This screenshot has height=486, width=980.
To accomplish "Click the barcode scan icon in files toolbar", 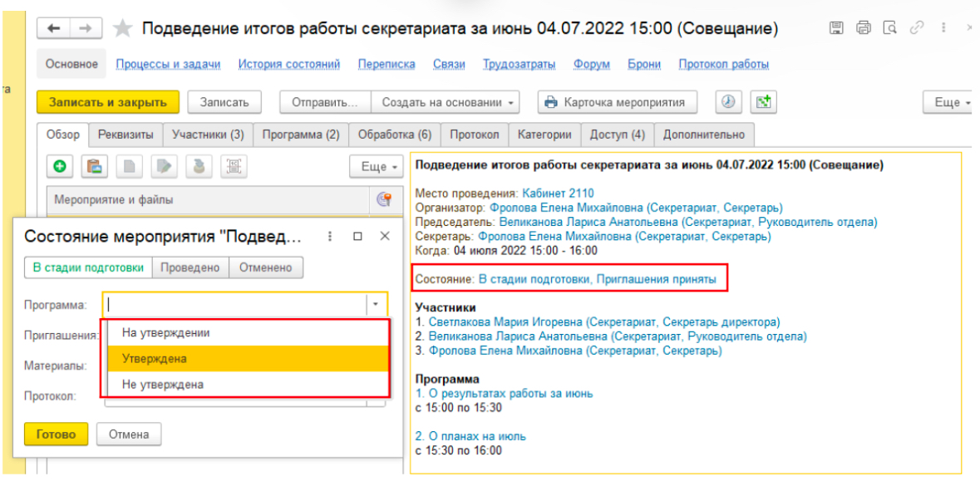I will [x=234, y=166].
